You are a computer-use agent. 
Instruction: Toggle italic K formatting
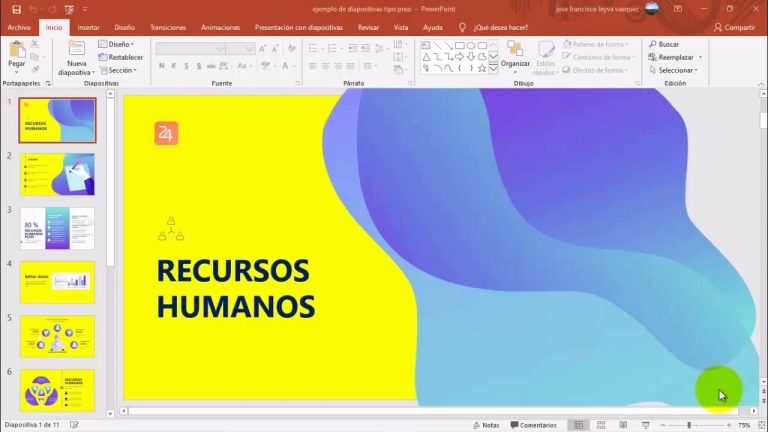pyautogui.click(x=173, y=66)
